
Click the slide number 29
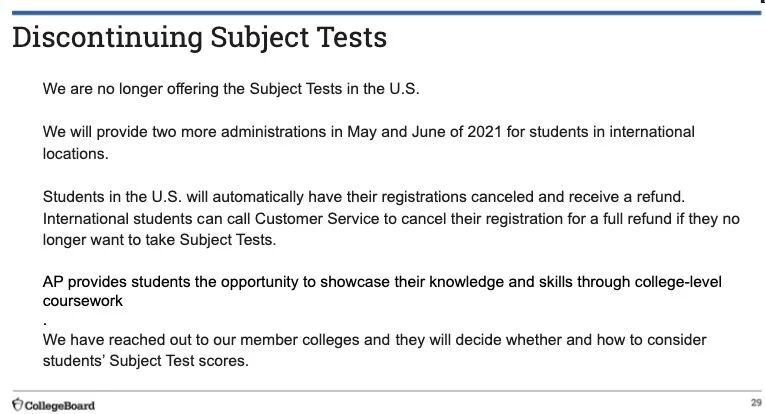tap(755, 403)
